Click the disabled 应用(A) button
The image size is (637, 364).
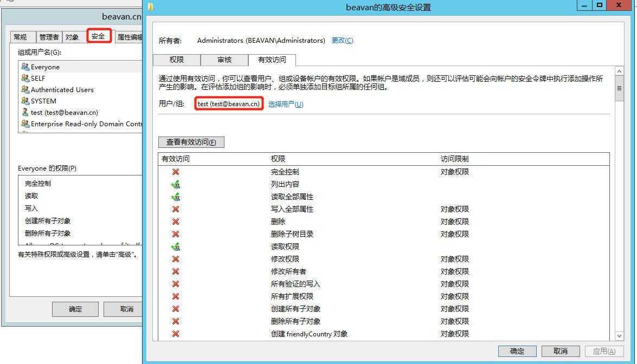tap(604, 351)
